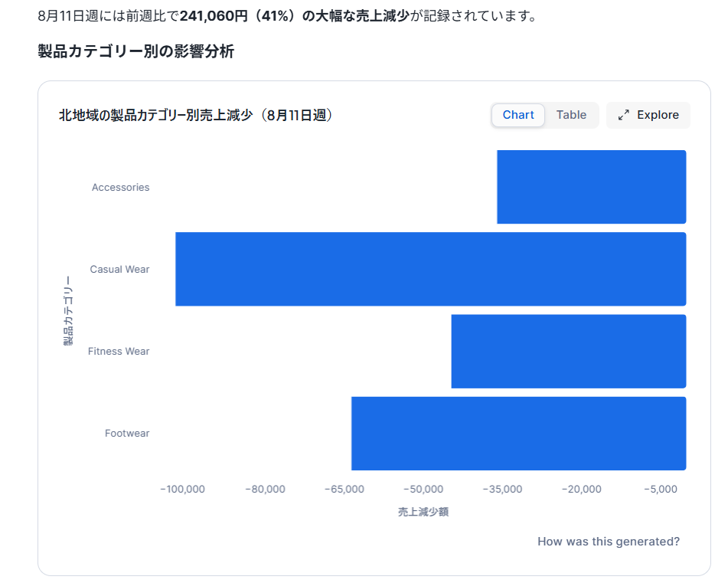The height and width of the screenshot is (583, 728).
Task: Click the Casual Wear category label
Action: click(x=119, y=270)
